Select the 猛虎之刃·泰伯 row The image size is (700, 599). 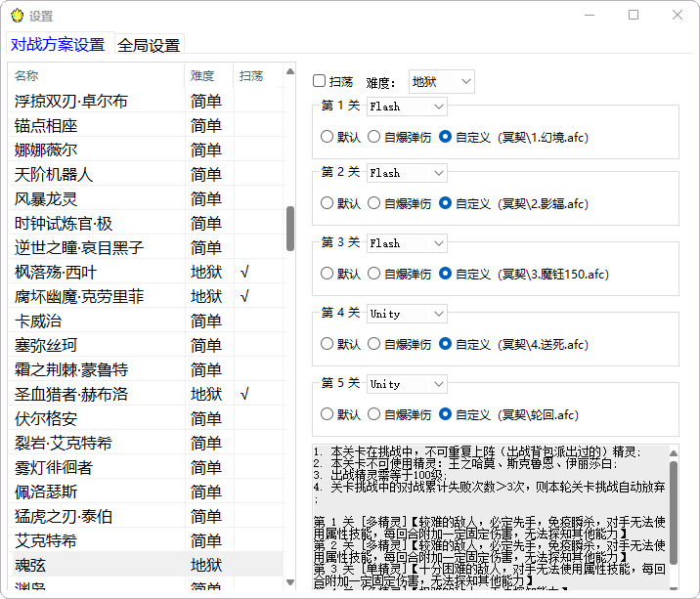click(146, 516)
